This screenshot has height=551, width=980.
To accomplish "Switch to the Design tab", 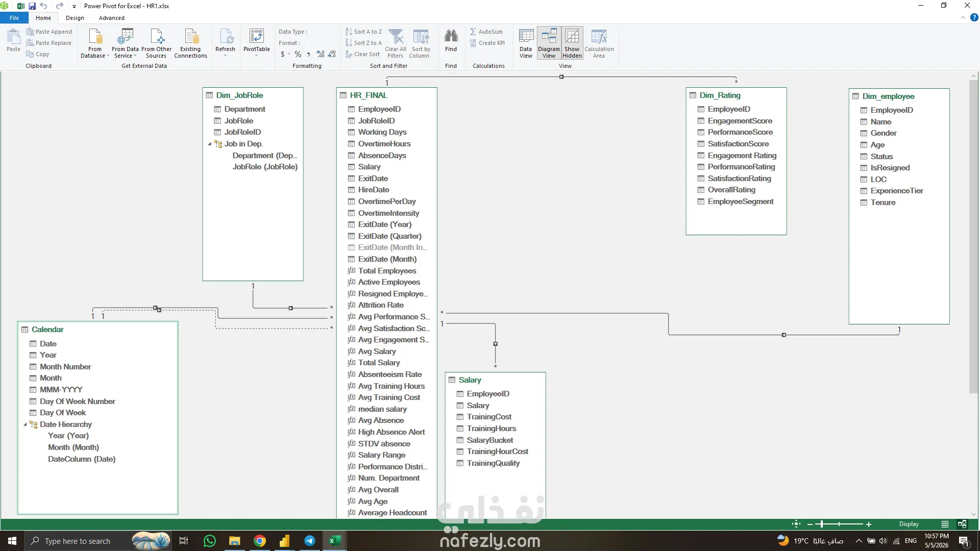I will coord(75,18).
